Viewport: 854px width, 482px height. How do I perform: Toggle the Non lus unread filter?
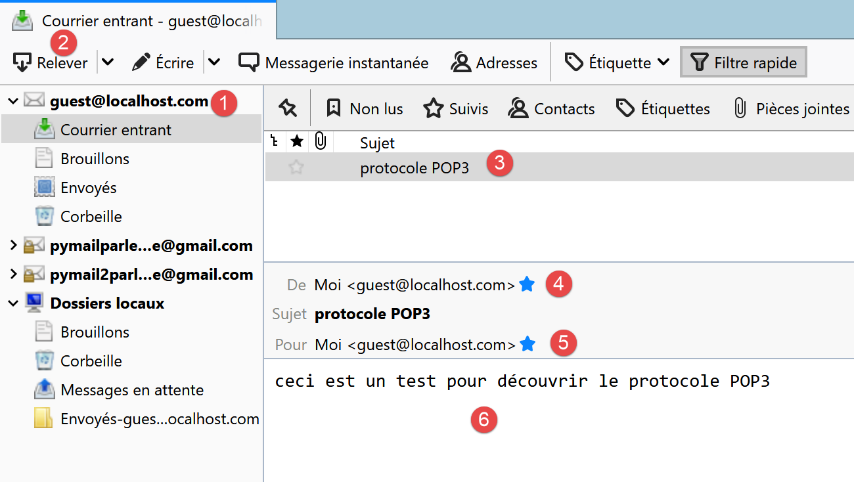point(364,108)
